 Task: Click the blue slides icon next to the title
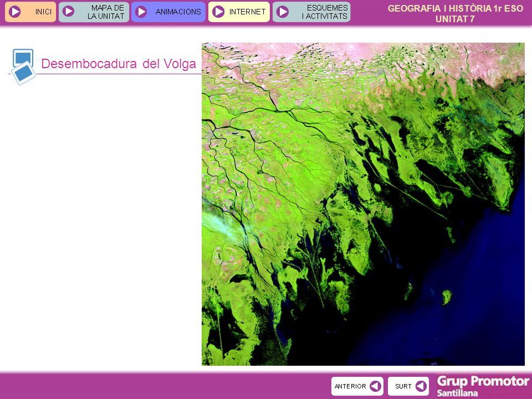click(x=23, y=66)
